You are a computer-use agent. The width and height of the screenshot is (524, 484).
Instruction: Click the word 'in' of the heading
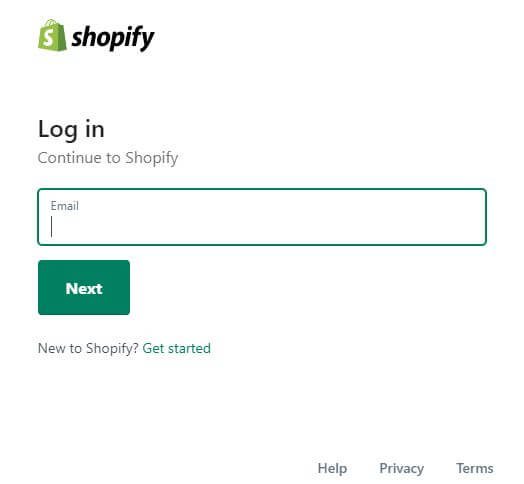(95, 128)
